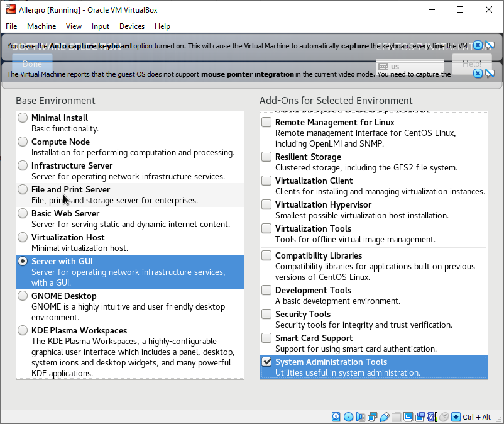
Task: Enable Remote Management for Linux add-on
Action: click(266, 122)
